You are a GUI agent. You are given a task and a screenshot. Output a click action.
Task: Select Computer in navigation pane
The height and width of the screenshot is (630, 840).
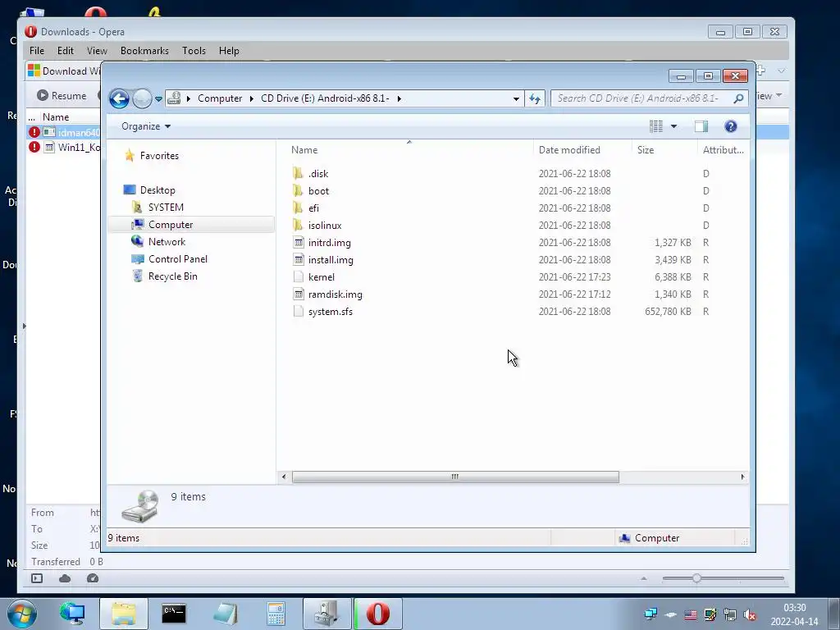pos(171,225)
